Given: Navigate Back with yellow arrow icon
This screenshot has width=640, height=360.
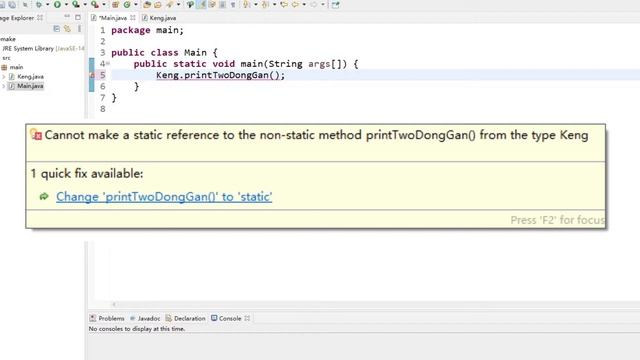Looking at the screenshot, I should click(295, 4).
